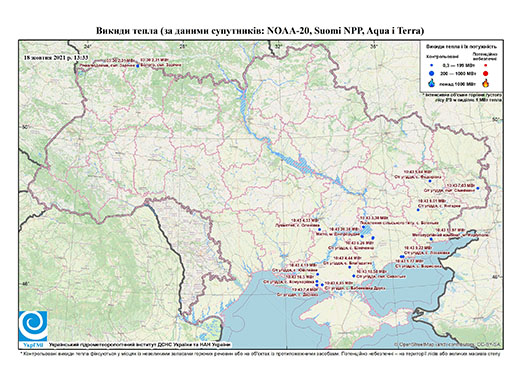Click the large red circle in legend

pyautogui.click(x=485, y=74)
